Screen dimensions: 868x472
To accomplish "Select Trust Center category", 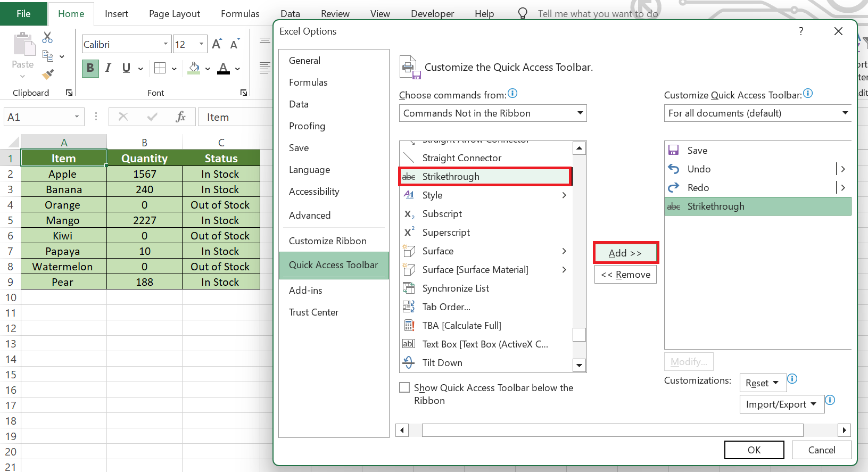I will [334, 312].
